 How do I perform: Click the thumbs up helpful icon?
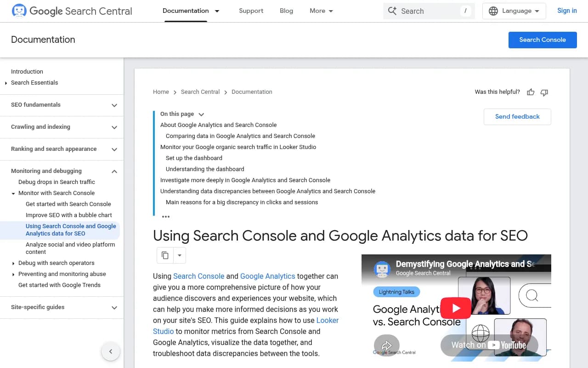(531, 92)
